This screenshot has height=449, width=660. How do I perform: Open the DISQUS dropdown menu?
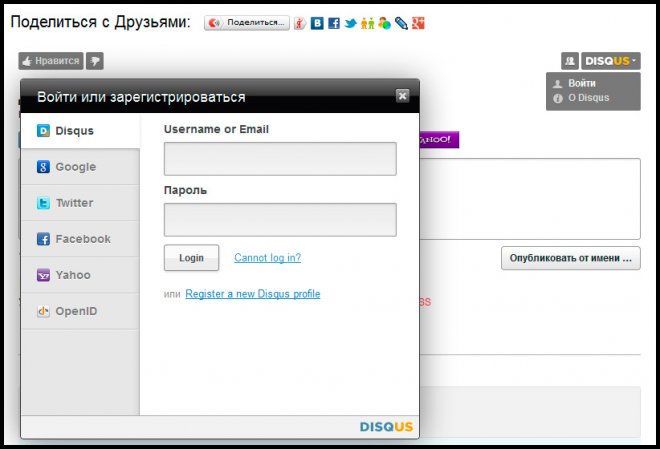[610, 61]
